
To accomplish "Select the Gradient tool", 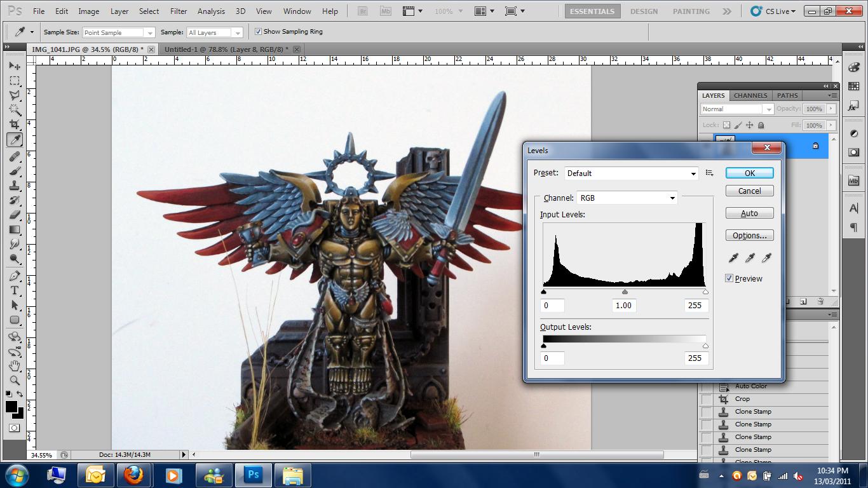I will [x=15, y=229].
